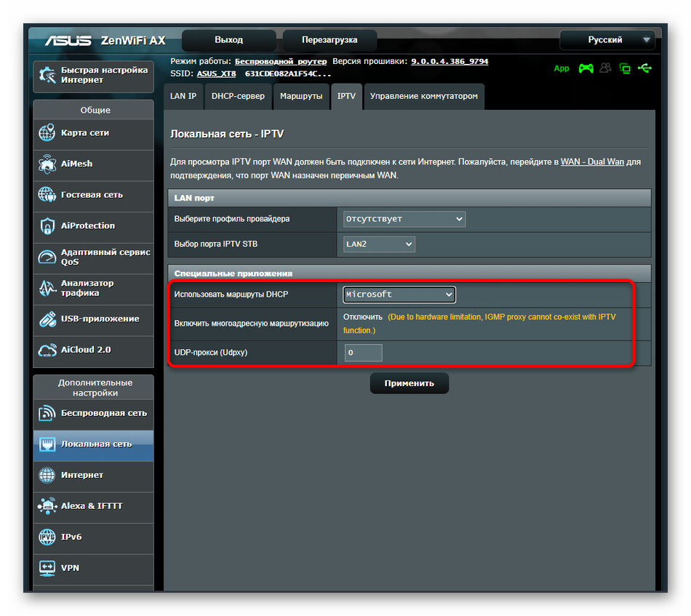The height and width of the screenshot is (616, 691).
Task: Click the UDP proxy Udpxy input field
Action: click(363, 353)
